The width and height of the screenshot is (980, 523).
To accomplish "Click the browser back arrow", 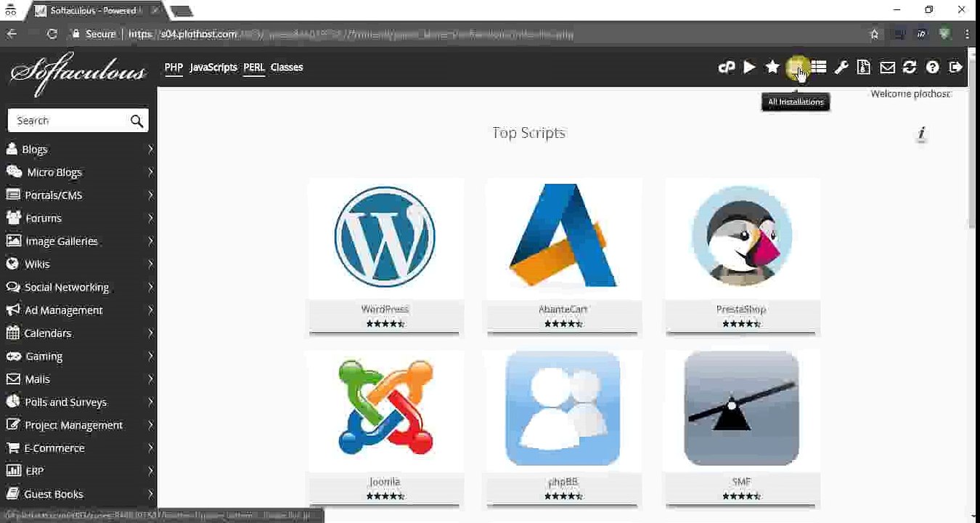I will [12, 34].
